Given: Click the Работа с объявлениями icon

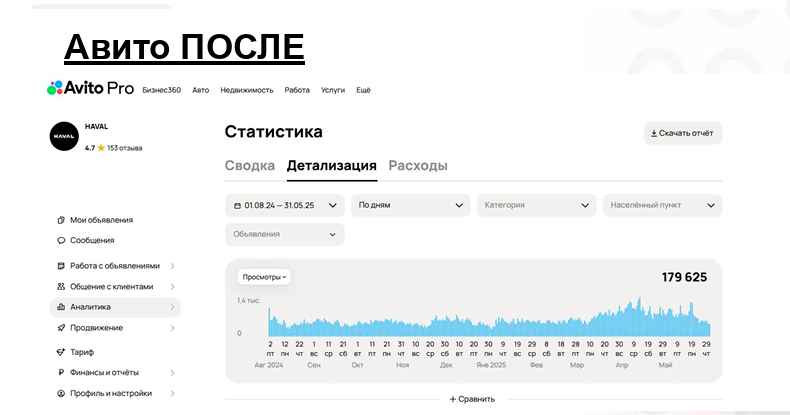Looking at the screenshot, I should coord(61,265).
